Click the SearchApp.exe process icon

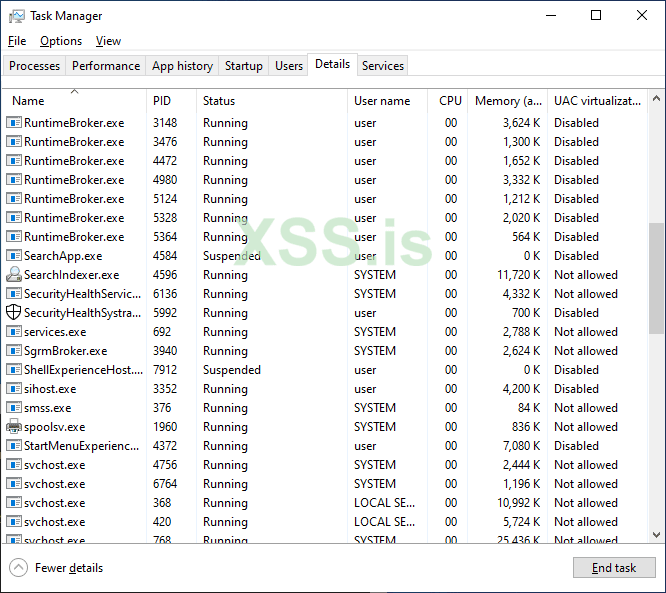(14, 256)
